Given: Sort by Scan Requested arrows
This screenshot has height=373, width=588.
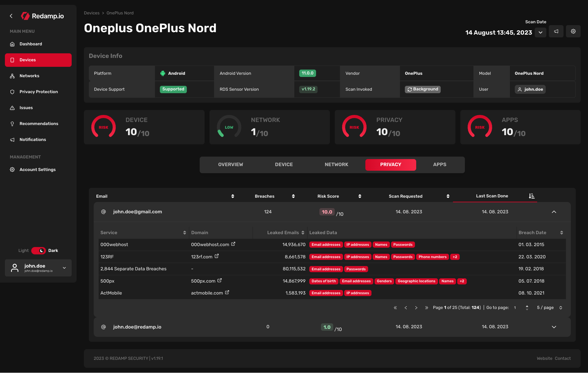Looking at the screenshot, I should pyautogui.click(x=448, y=196).
